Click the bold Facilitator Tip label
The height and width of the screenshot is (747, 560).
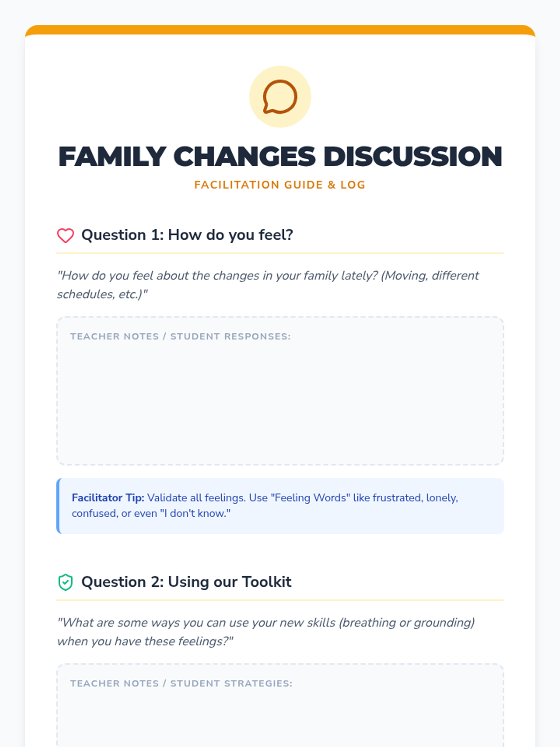(108, 498)
